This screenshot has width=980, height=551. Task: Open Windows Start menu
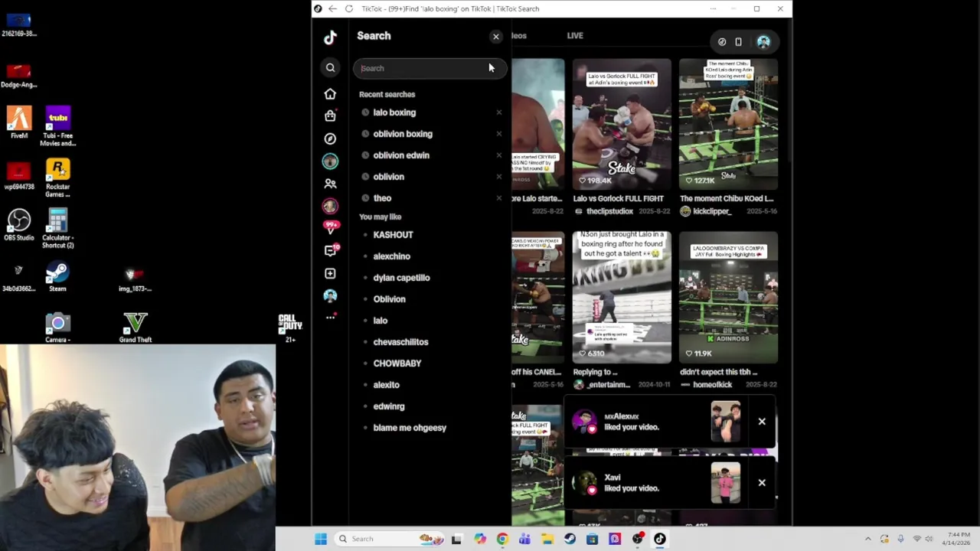click(x=321, y=539)
